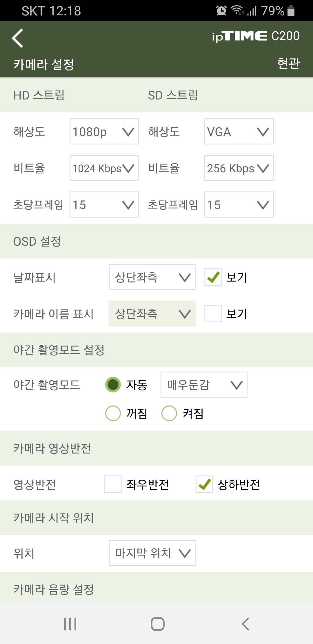The height and width of the screenshot is (644, 313).
Task: Tap the alarm icon in the status bar
Action: tap(221, 11)
